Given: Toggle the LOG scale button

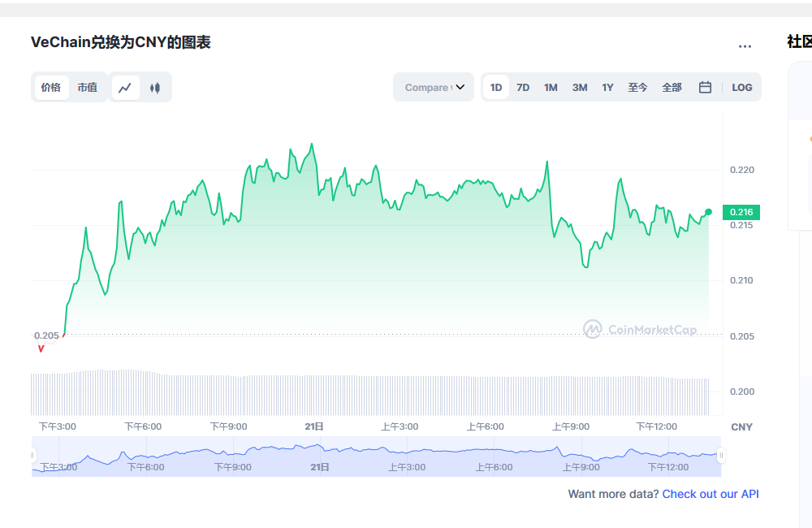Looking at the screenshot, I should click(741, 87).
